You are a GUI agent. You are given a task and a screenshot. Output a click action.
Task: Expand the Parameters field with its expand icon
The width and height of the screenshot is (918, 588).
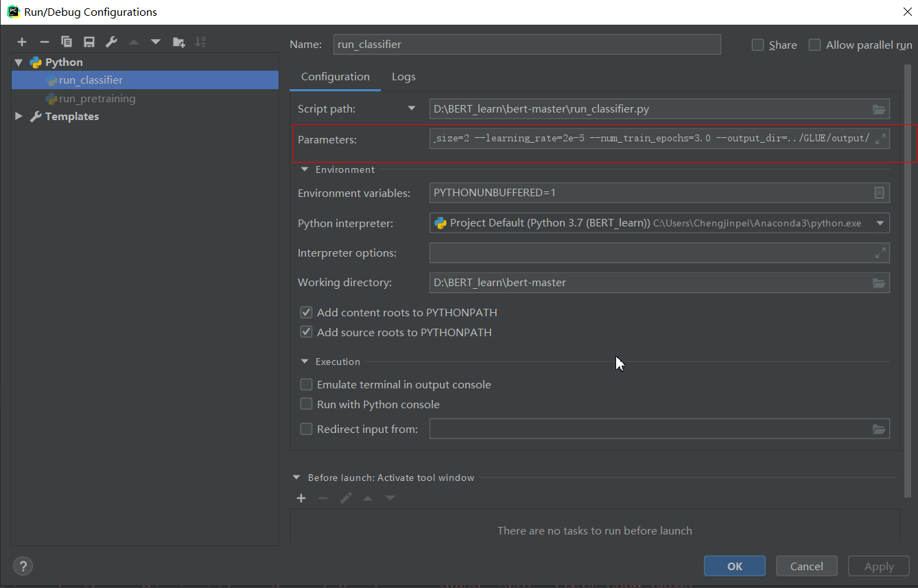[x=880, y=138]
